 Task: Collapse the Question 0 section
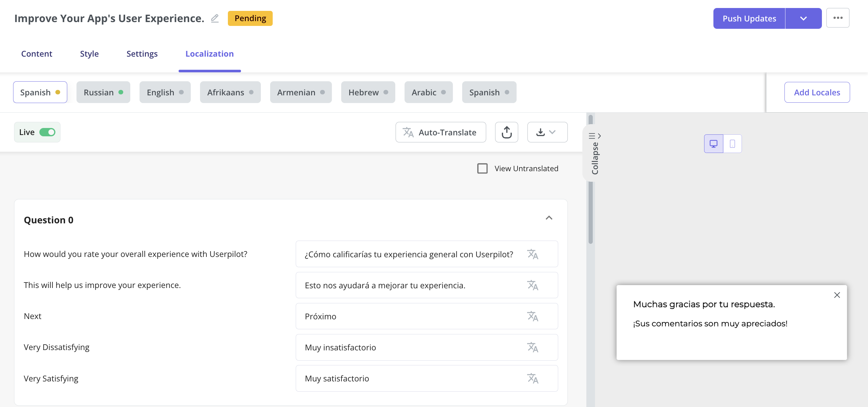coord(549,218)
